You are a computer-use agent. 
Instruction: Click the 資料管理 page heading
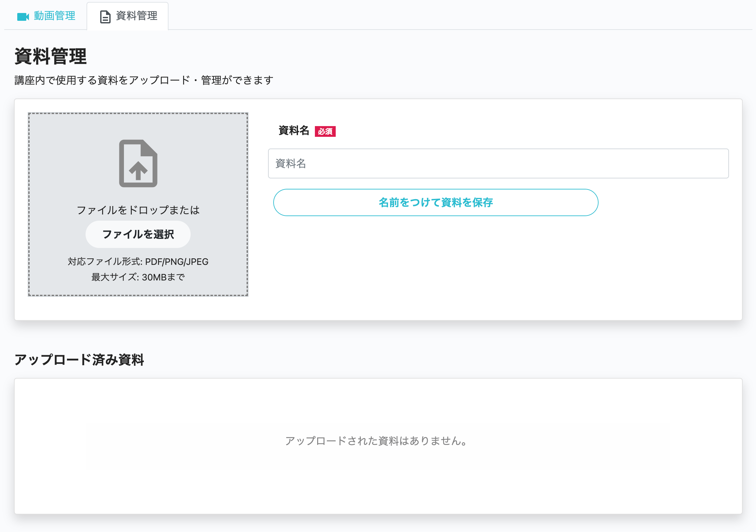click(50, 56)
